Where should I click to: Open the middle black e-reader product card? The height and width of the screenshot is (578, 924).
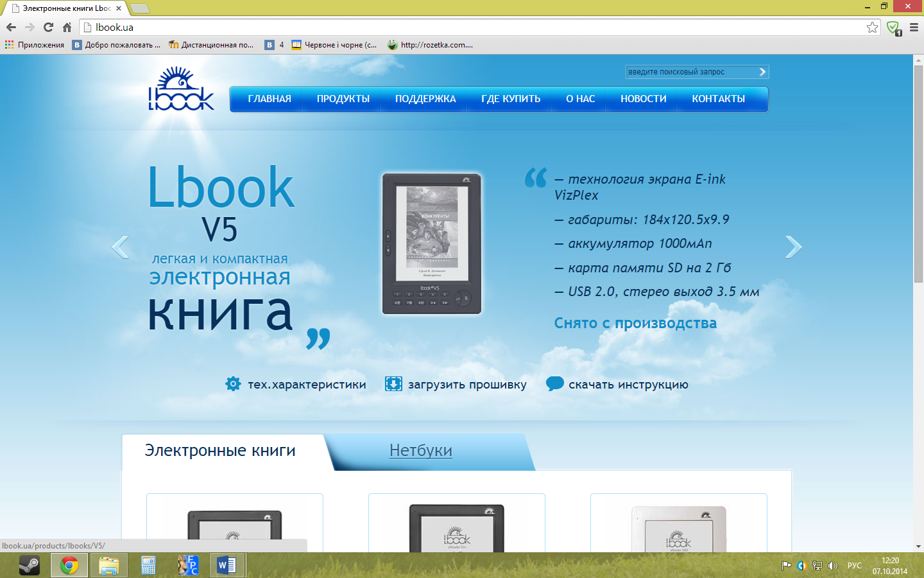457,523
